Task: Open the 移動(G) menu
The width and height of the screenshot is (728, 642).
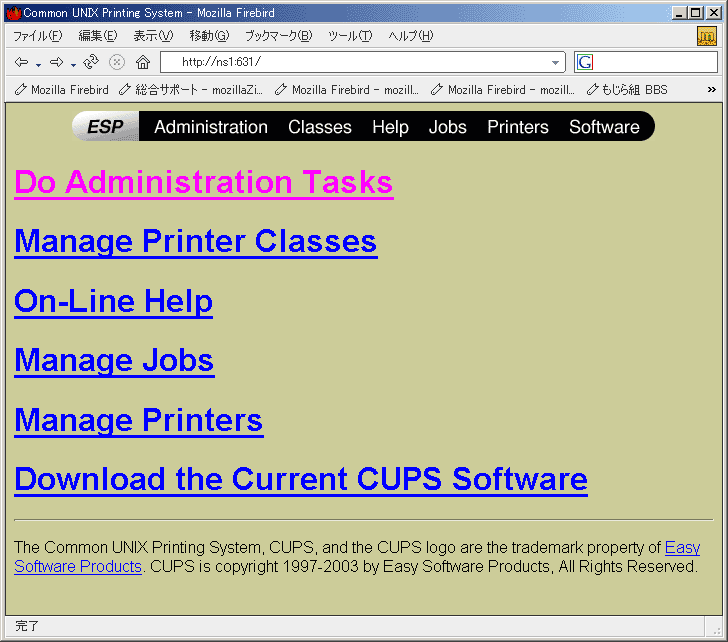Action: coord(209,36)
